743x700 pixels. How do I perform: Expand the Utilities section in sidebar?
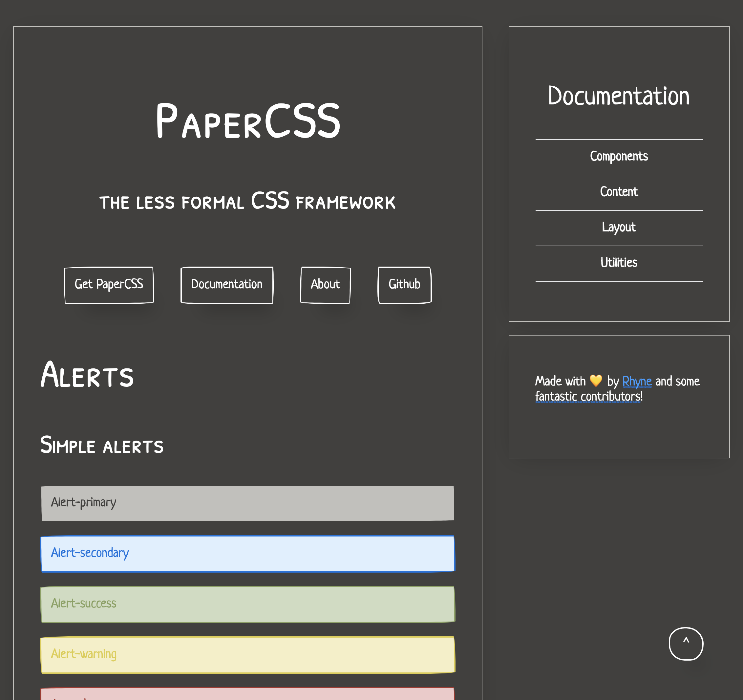pos(619,263)
